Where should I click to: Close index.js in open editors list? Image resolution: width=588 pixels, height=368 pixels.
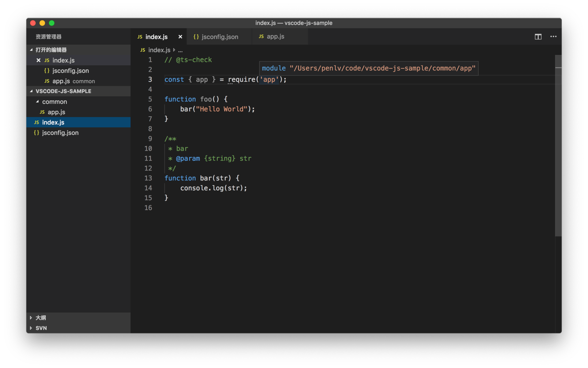click(x=38, y=60)
